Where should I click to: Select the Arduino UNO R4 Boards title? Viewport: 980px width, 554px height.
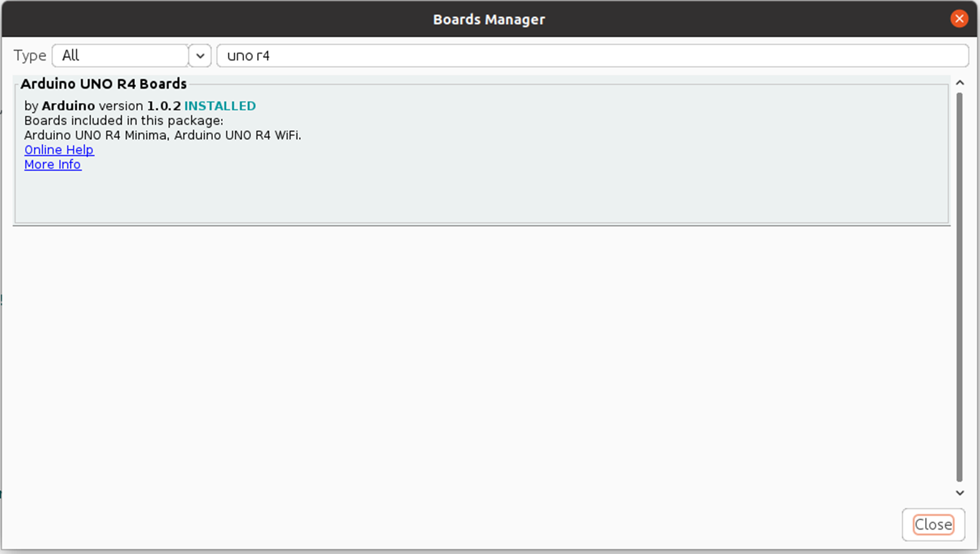104,84
